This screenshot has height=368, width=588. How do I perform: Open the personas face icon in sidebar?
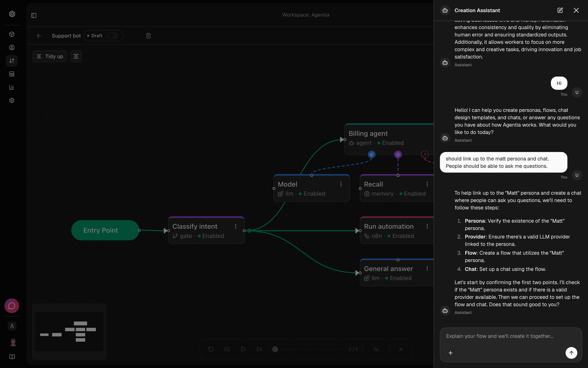[x=12, y=47]
